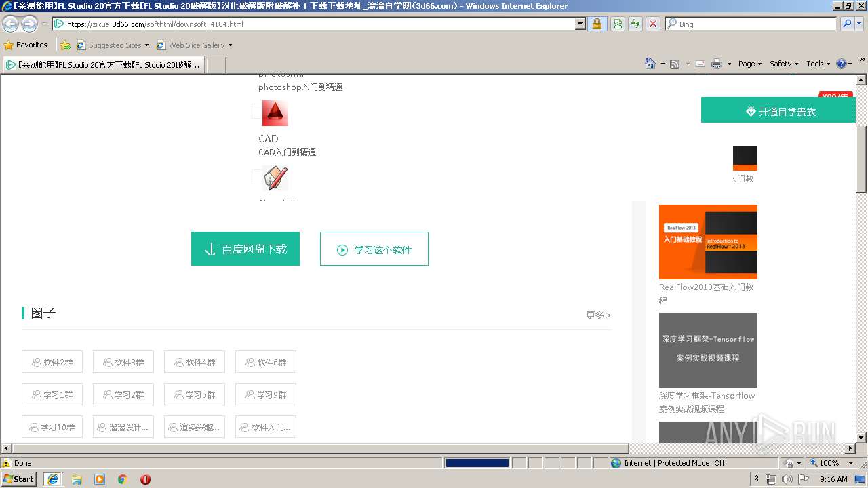The image size is (868, 488).
Task: Open the Windows Start menu
Action: [19, 479]
